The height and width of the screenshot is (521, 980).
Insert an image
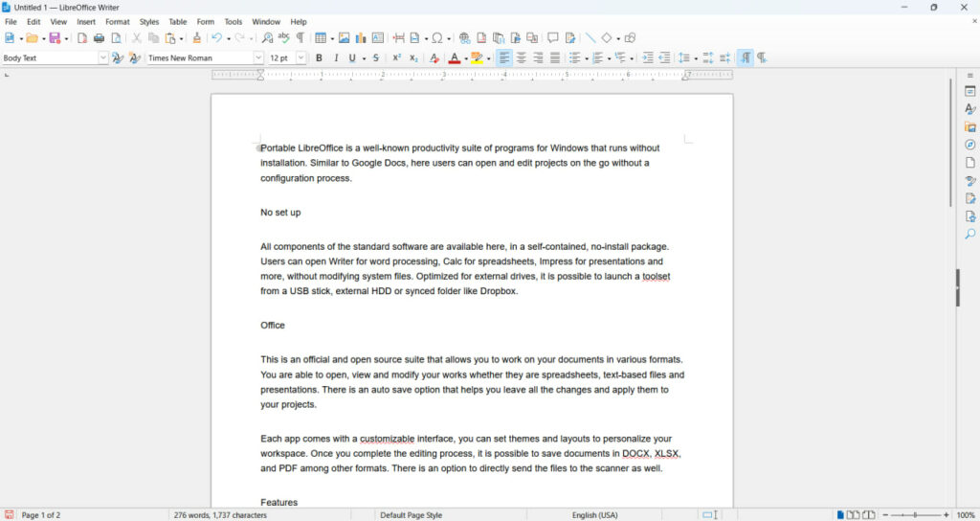344,38
